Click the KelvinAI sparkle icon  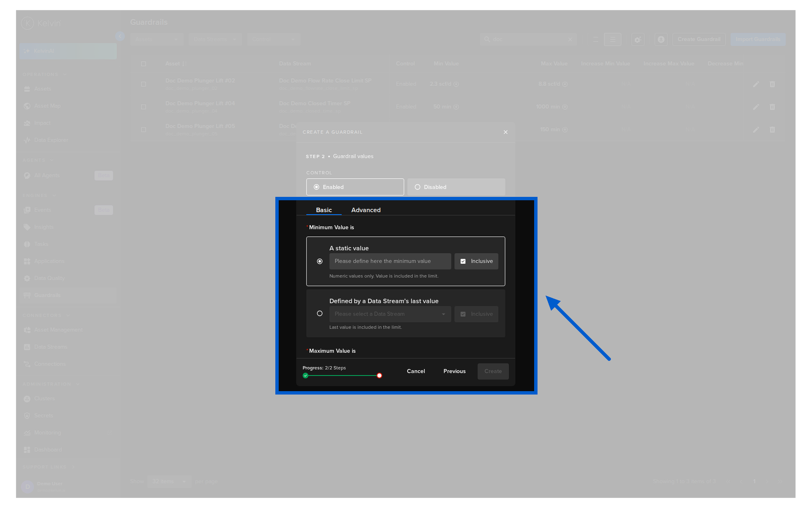[x=27, y=51]
